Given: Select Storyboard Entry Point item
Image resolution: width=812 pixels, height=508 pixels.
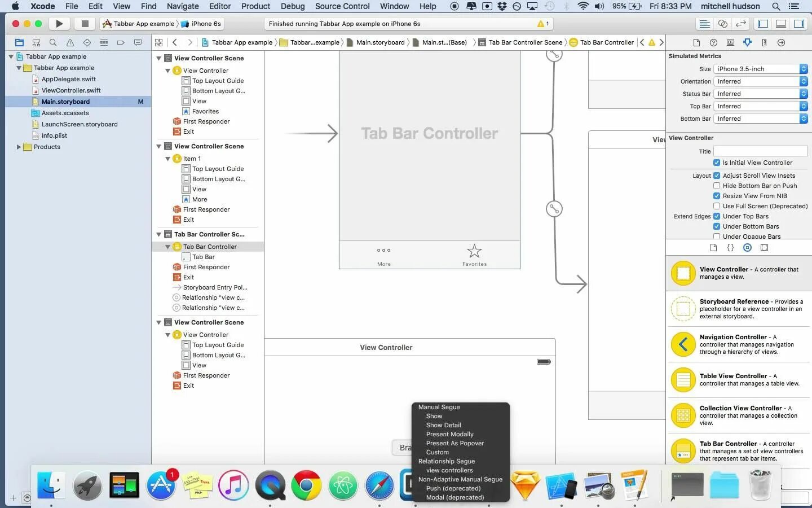Looking at the screenshot, I should click(215, 287).
